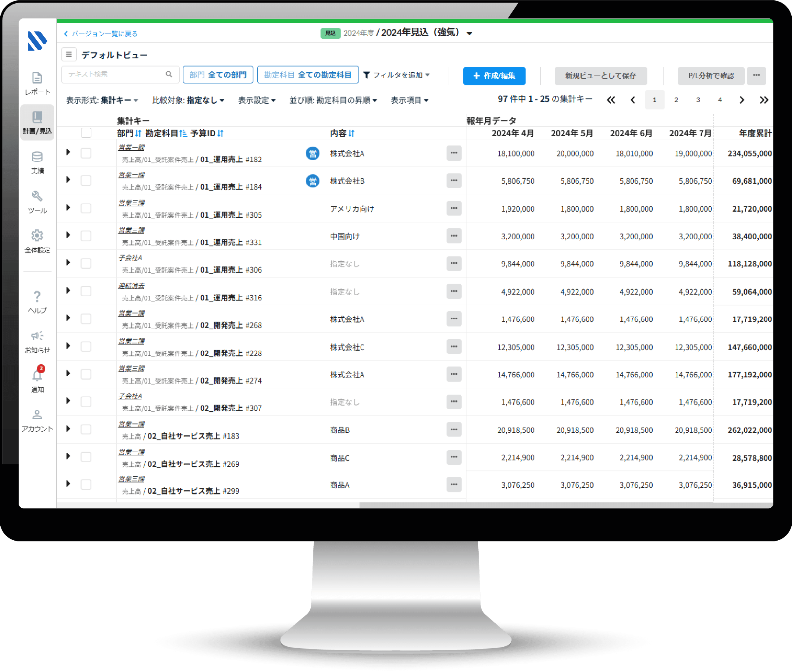Select the 部門 全ての部門 filter
This screenshot has width=792, height=672.
tap(218, 75)
